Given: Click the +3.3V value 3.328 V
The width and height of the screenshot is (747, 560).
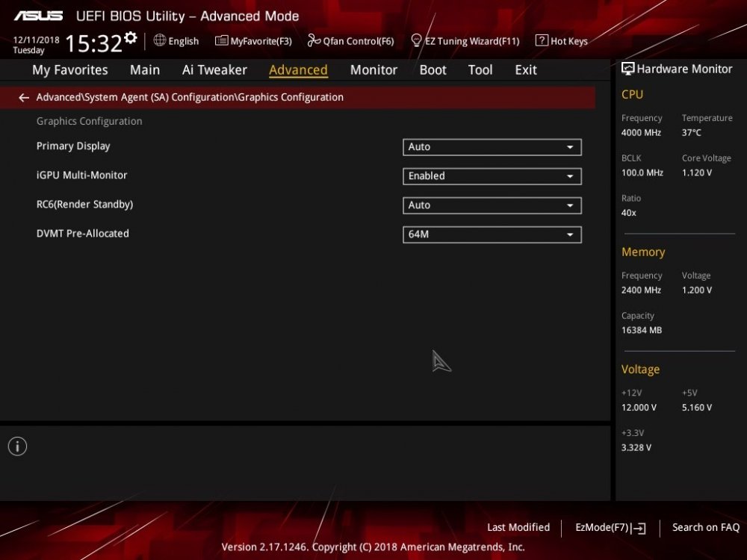Looking at the screenshot, I should (x=636, y=447).
